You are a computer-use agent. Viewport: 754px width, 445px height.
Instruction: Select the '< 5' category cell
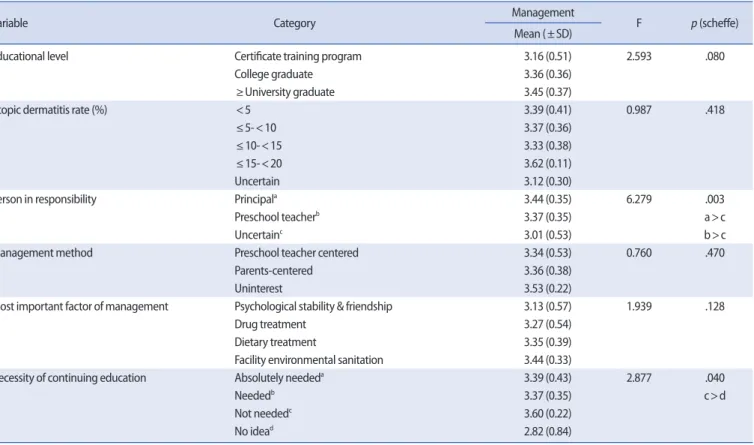(x=243, y=110)
